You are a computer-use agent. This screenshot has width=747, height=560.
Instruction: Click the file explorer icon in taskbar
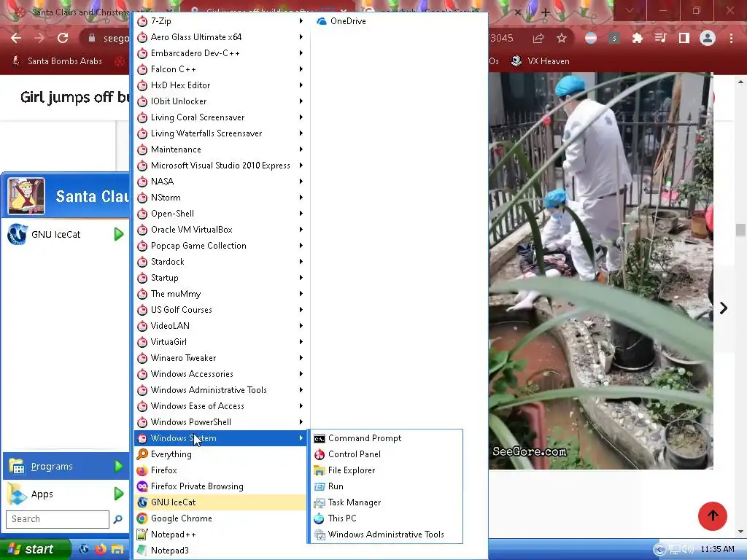[x=117, y=550]
